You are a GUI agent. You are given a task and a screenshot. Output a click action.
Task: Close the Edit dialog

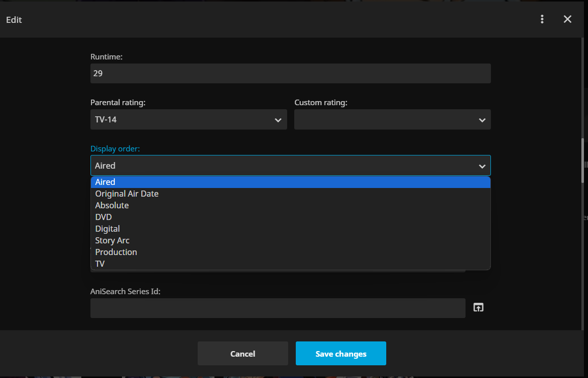tap(567, 19)
